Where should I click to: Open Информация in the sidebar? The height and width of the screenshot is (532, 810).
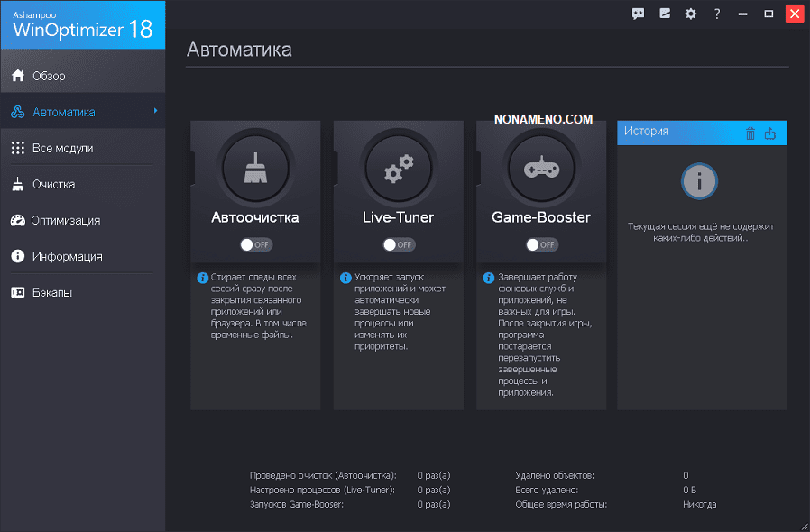68,256
